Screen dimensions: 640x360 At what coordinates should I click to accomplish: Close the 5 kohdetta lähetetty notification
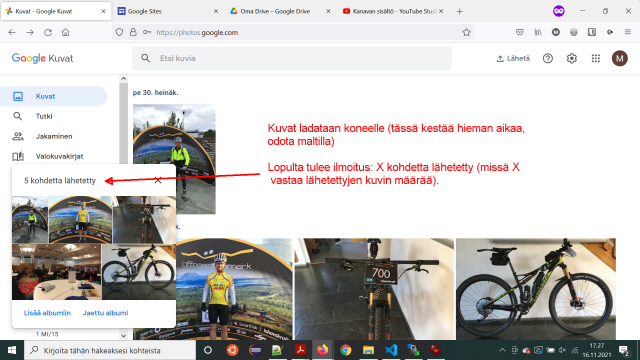(x=158, y=180)
